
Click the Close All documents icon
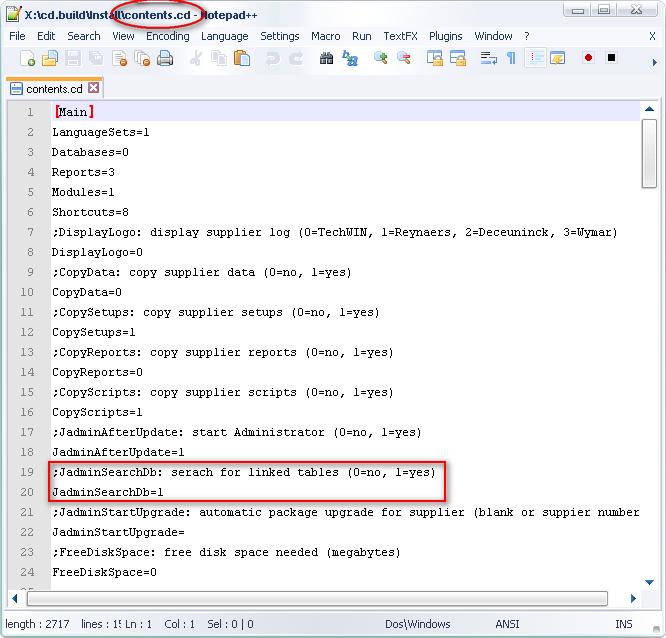(x=142, y=58)
